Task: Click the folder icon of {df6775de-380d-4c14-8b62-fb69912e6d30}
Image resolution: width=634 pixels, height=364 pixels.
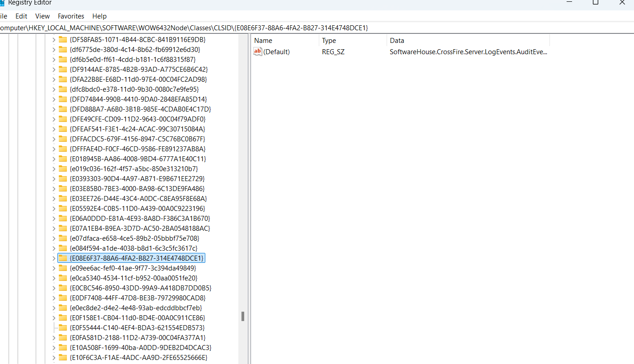Action: pos(63,50)
